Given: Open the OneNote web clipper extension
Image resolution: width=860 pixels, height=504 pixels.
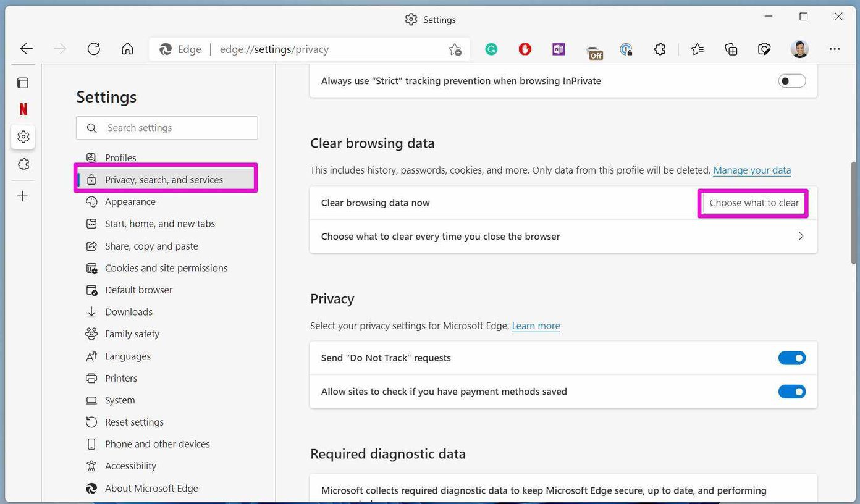Looking at the screenshot, I should pos(559,49).
